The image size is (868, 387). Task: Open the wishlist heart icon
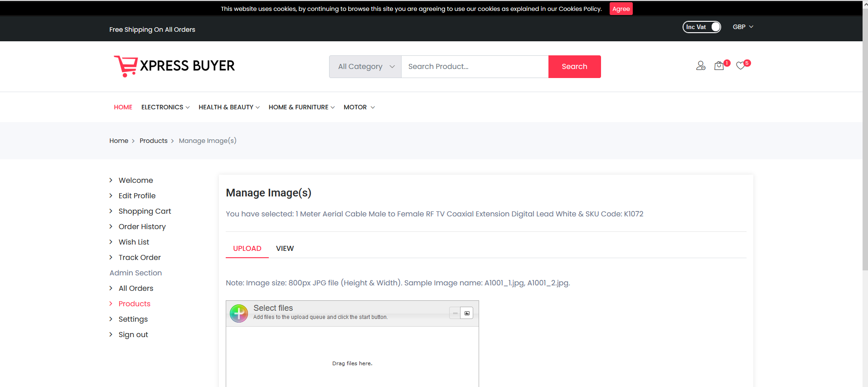[x=741, y=66]
